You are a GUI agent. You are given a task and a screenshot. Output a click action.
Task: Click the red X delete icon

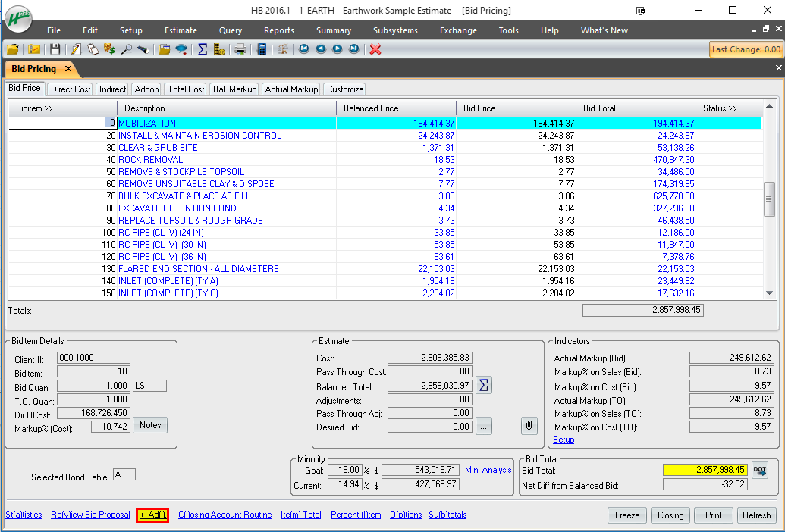click(x=375, y=49)
